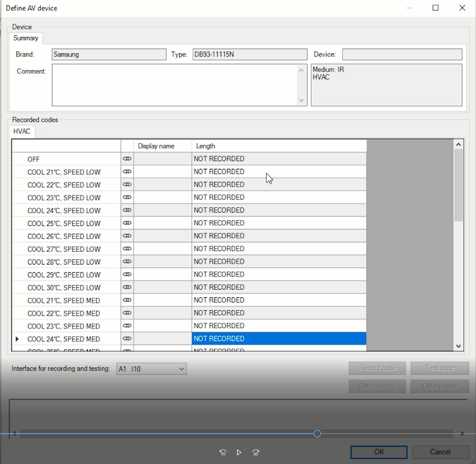Click link icon for COOL 22°C, SPEED MED
The image size is (476, 464).
(127, 313)
